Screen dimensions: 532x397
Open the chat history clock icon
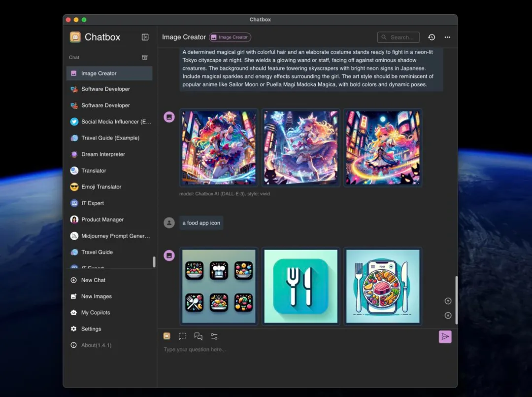(x=432, y=37)
